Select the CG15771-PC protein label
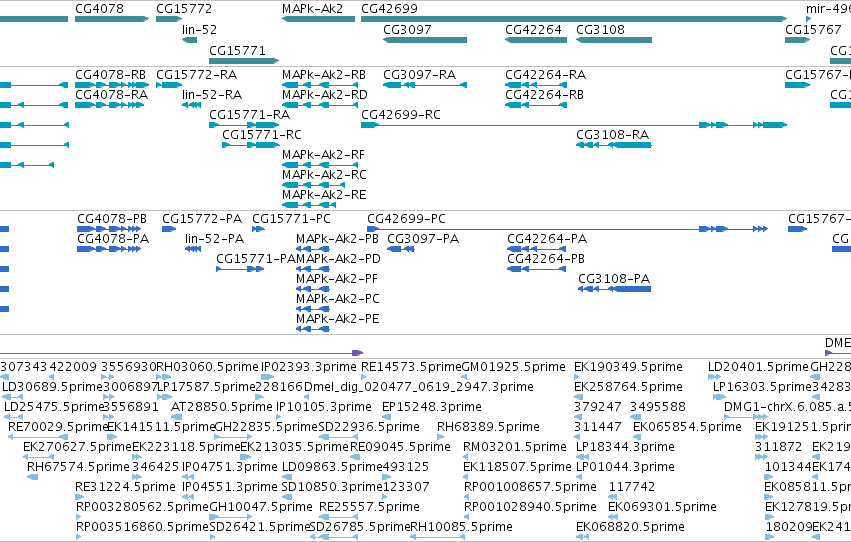This screenshot has width=851, height=542. point(291,219)
